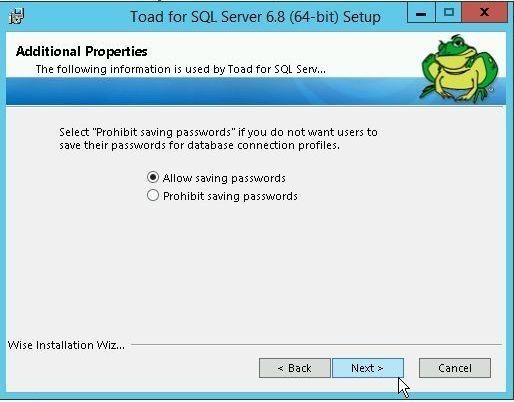Click the green Toad frog logo
The image size is (514, 402).
point(460,68)
